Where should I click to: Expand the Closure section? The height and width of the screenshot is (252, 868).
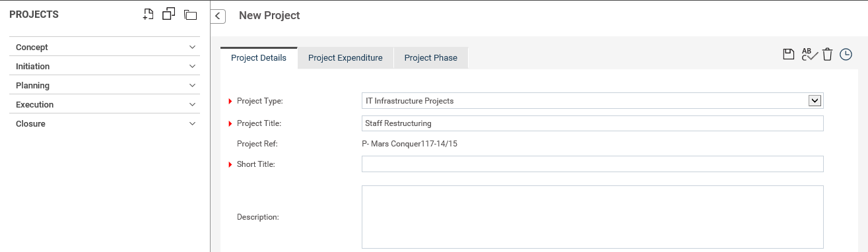click(x=106, y=124)
